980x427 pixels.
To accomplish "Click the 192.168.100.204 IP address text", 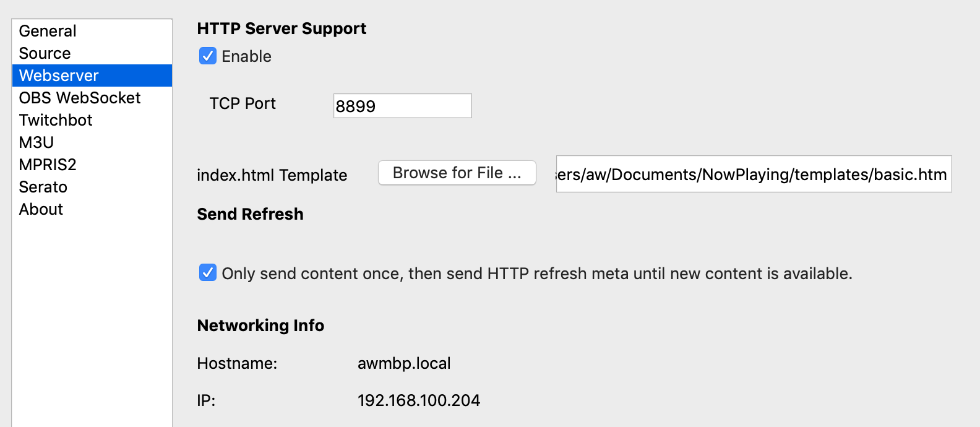I will (419, 400).
